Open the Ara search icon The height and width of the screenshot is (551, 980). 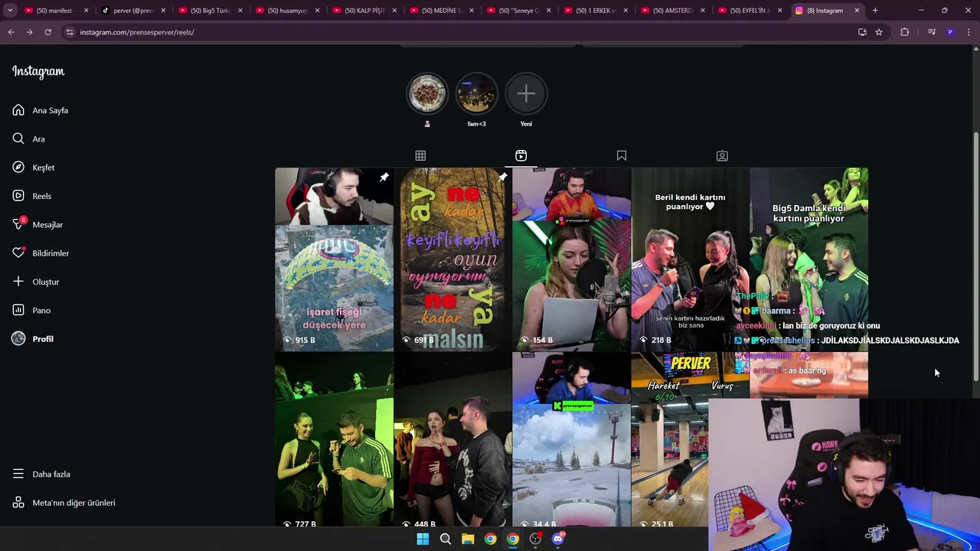point(18,139)
